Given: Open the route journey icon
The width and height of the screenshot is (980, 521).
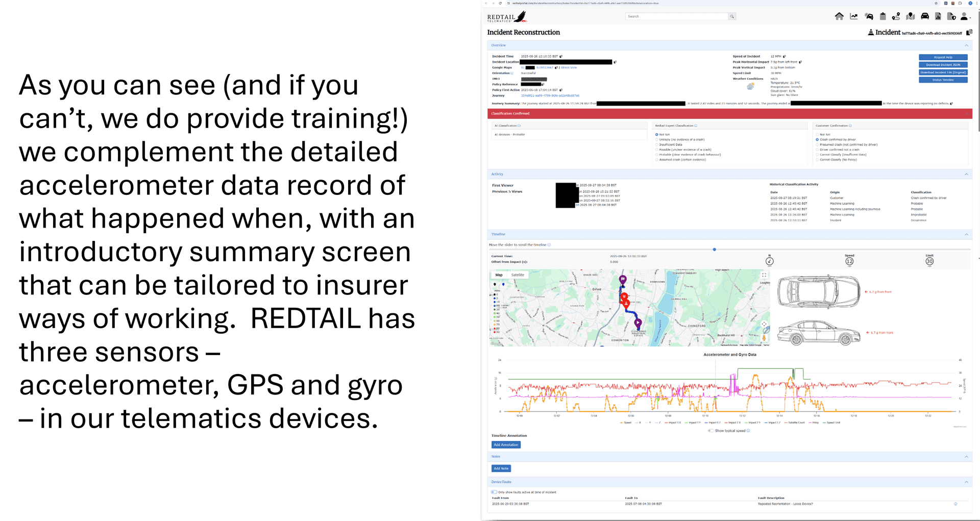Looking at the screenshot, I should 896,16.
